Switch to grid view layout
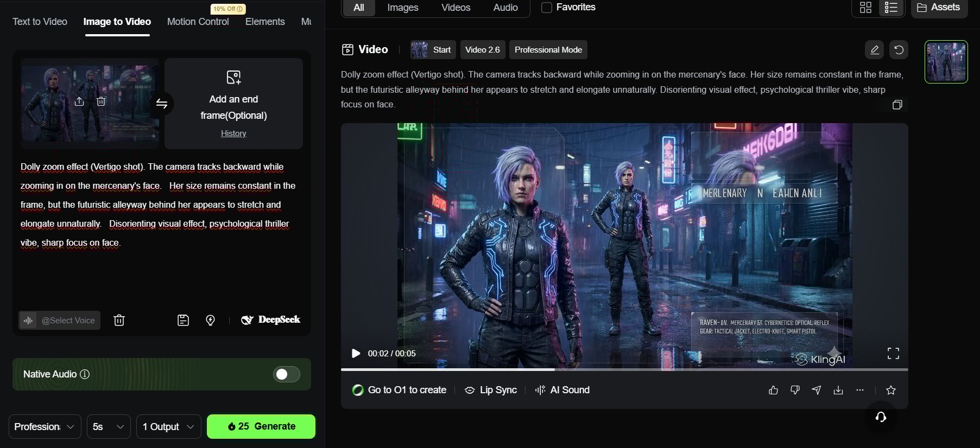This screenshot has width=980, height=448. 865,8
